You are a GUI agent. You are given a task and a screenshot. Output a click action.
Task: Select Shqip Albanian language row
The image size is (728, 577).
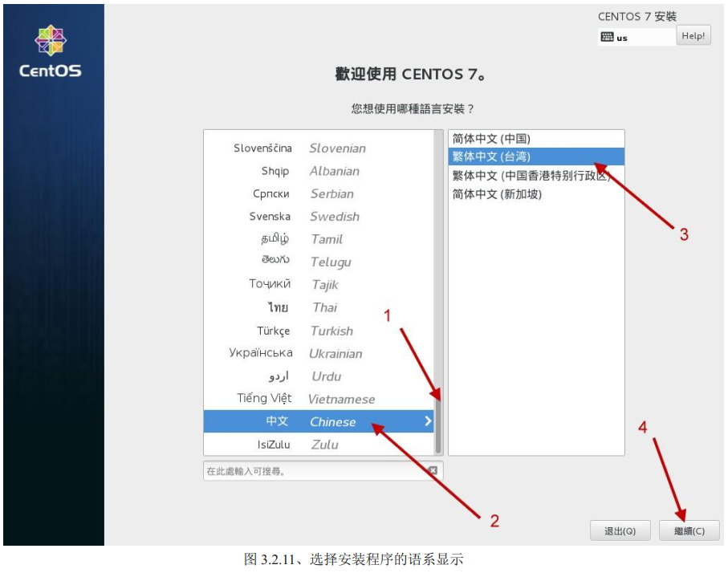tap(319, 171)
